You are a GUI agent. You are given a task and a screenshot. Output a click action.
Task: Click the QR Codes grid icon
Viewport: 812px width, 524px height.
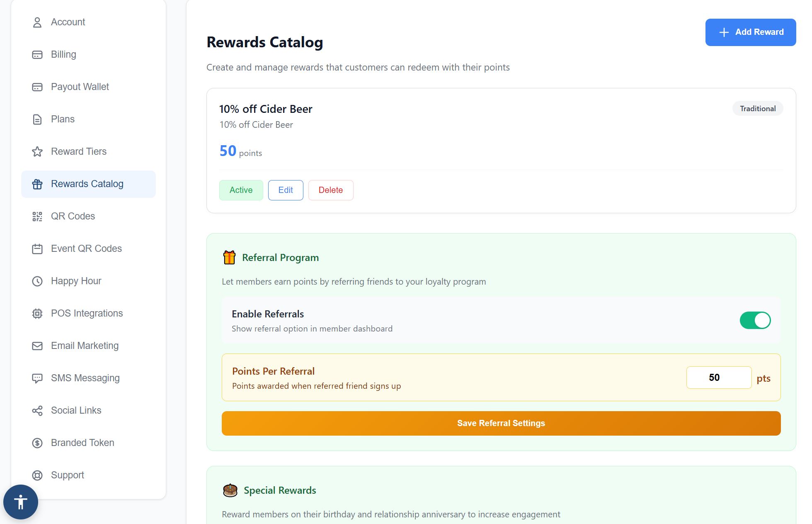tap(37, 217)
